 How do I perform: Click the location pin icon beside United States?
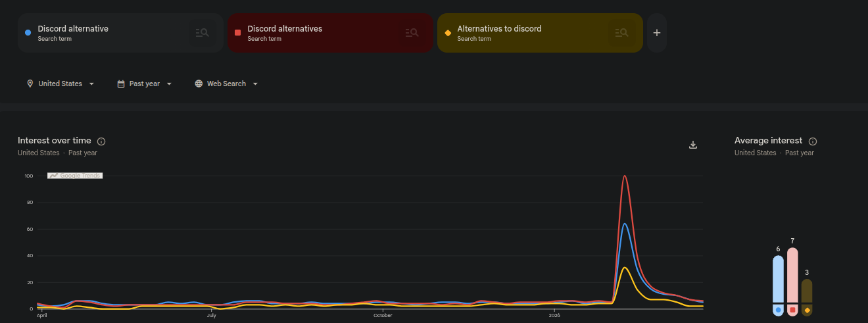click(30, 84)
